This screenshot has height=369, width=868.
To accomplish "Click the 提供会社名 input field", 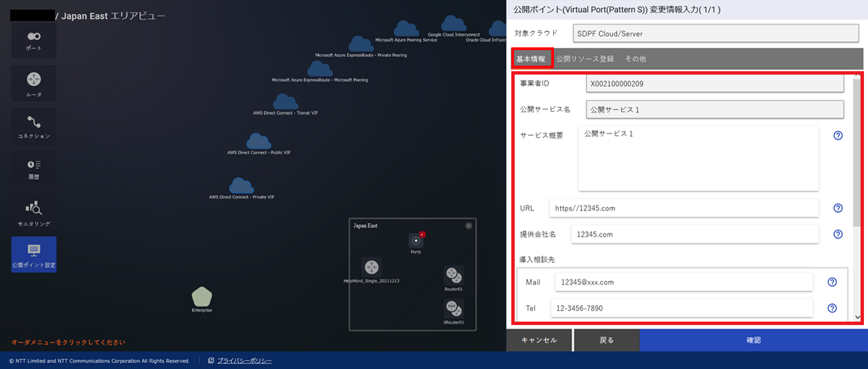I will click(x=694, y=234).
